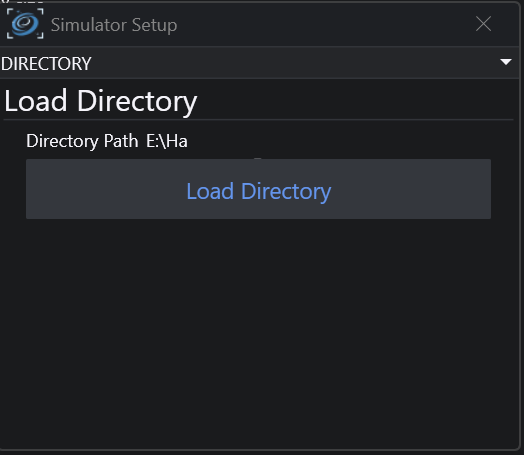Viewport: 524px width, 455px height.
Task: Click the DIRECTORY section header
Action: click(x=259, y=63)
